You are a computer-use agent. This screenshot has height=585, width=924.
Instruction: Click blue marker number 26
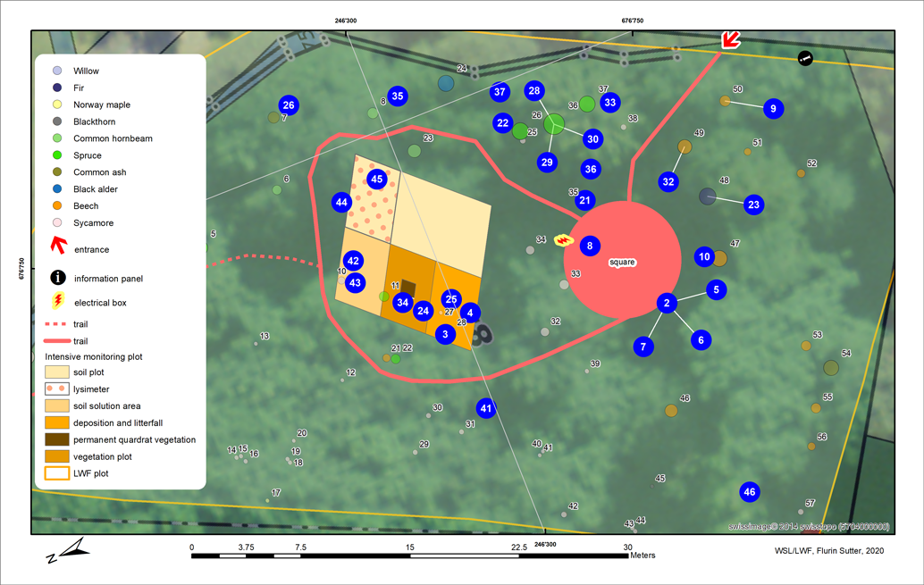(288, 105)
